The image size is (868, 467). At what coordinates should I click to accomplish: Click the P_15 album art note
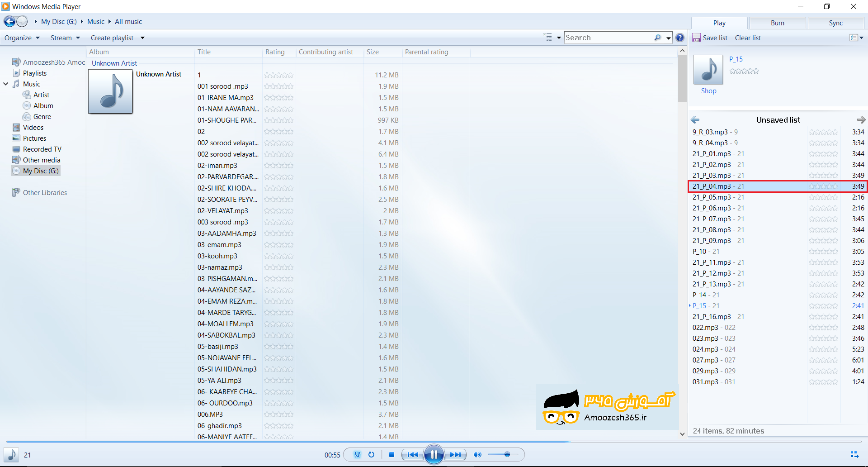tap(708, 70)
